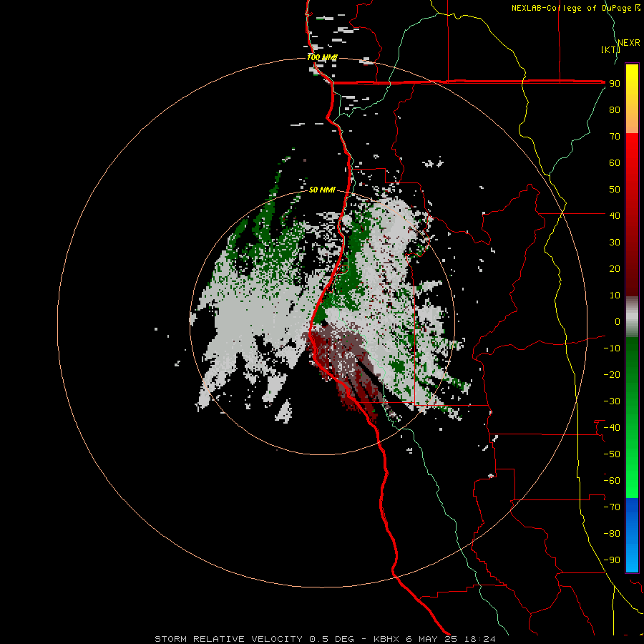Pick the yellow-orange segment of the velocity color bar
Viewport: 644px width, 644px height.
coord(632,99)
